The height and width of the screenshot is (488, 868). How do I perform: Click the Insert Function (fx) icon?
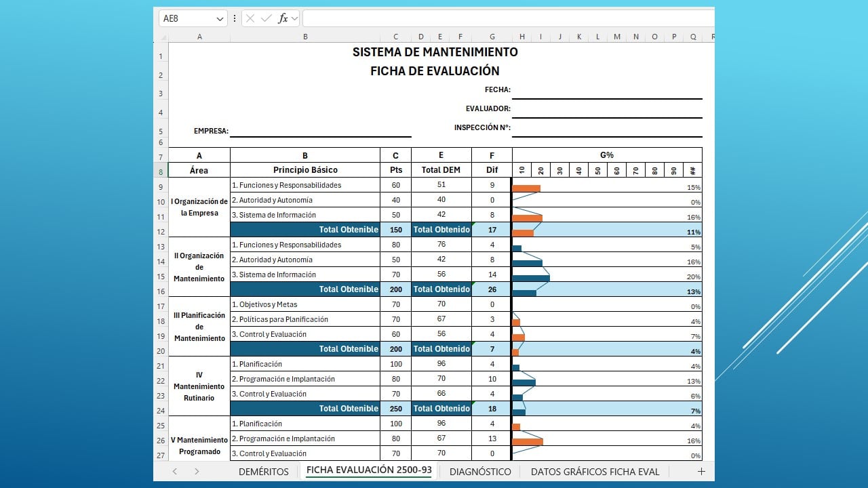[x=285, y=18]
